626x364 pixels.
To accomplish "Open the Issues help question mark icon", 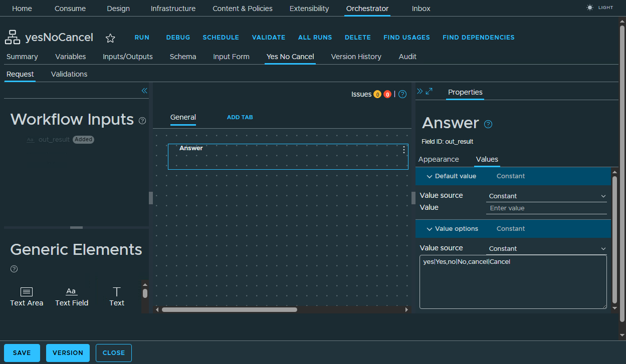I will (402, 94).
